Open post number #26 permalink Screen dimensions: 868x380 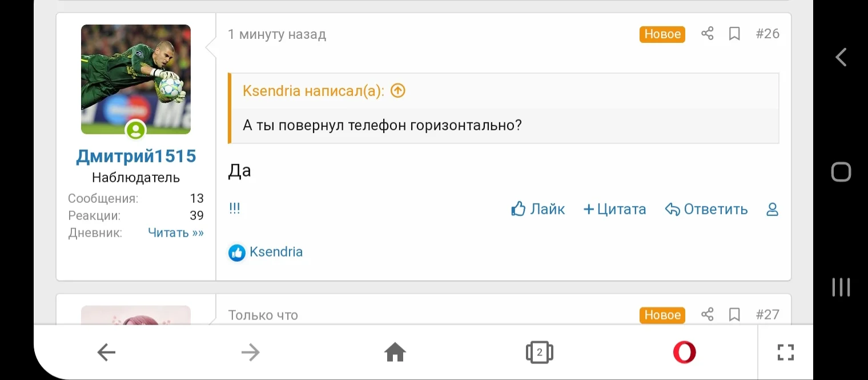pos(767,34)
